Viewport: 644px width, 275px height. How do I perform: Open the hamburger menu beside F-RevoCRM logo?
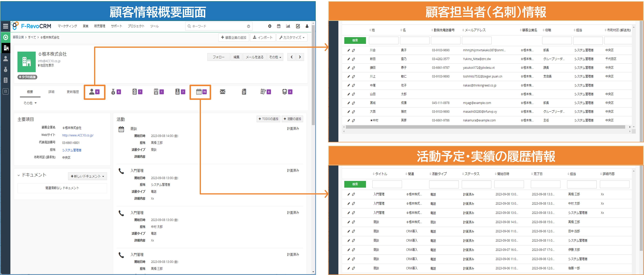coord(6,26)
